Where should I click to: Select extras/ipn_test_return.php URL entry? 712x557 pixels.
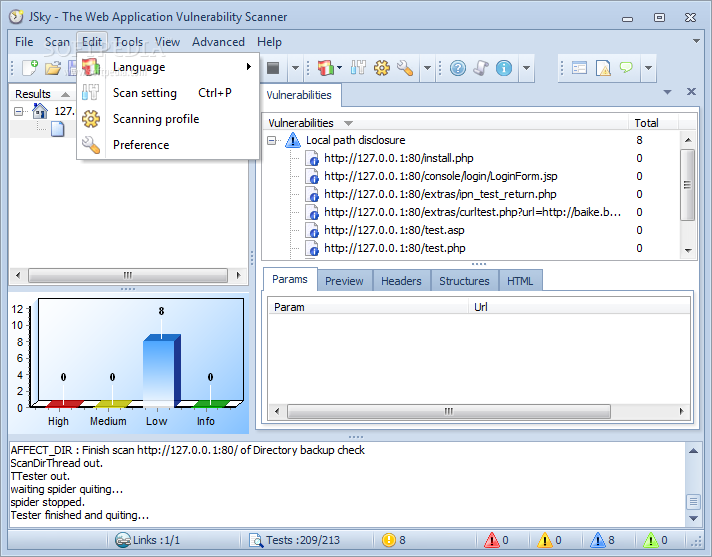440,194
